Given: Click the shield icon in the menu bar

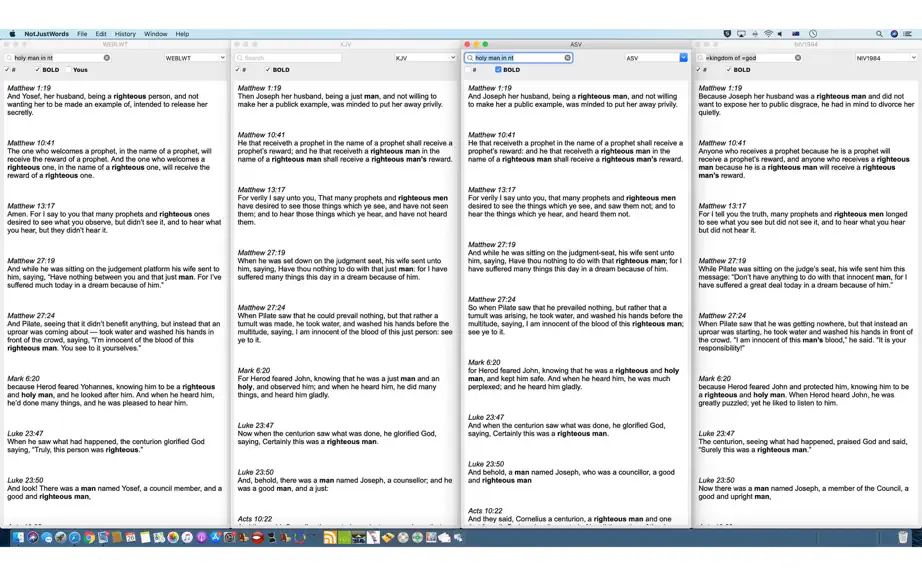Looking at the screenshot, I should click(727, 34).
